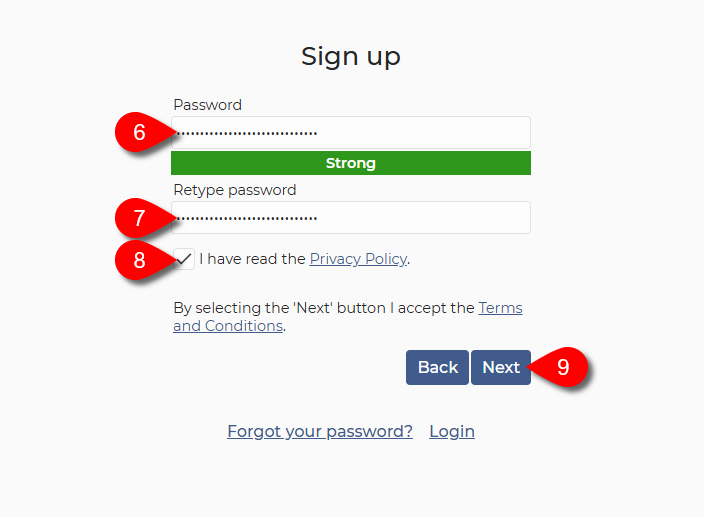Click the red number 9 callout marker
This screenshot has height=517, width=704.
point(563,367)
